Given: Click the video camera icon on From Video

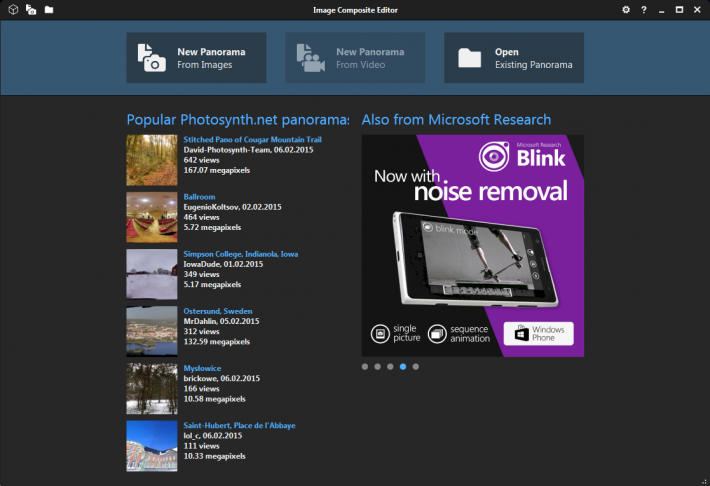Looking at the screenshot, I should pos(311,58).
